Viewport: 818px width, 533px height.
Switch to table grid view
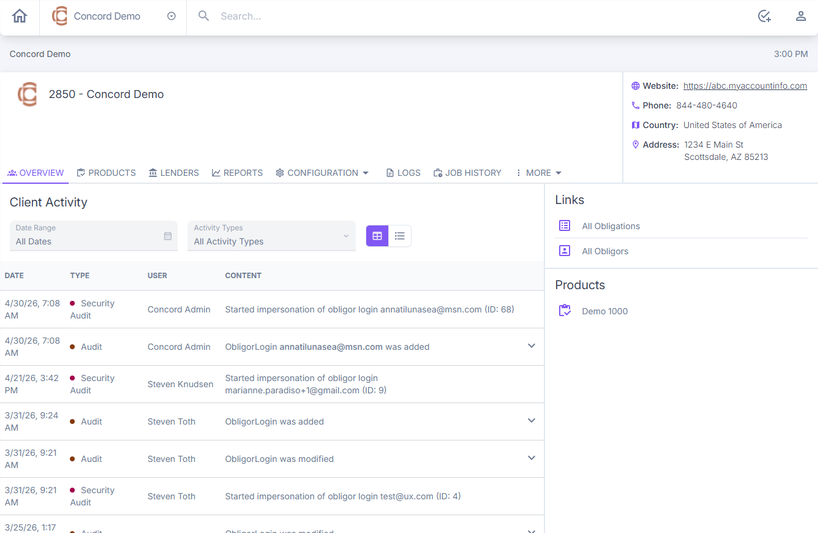pos(377,236)
